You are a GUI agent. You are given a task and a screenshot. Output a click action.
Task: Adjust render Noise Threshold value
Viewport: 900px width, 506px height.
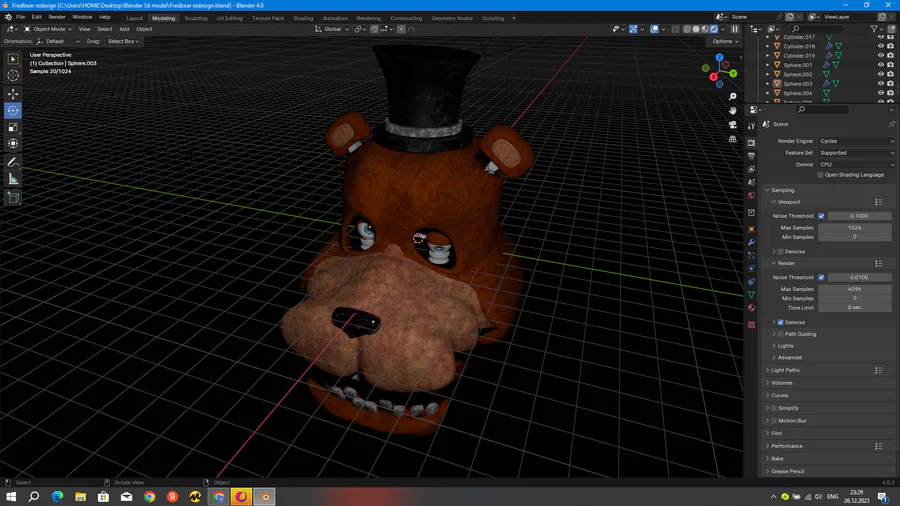tap(859, 277)
